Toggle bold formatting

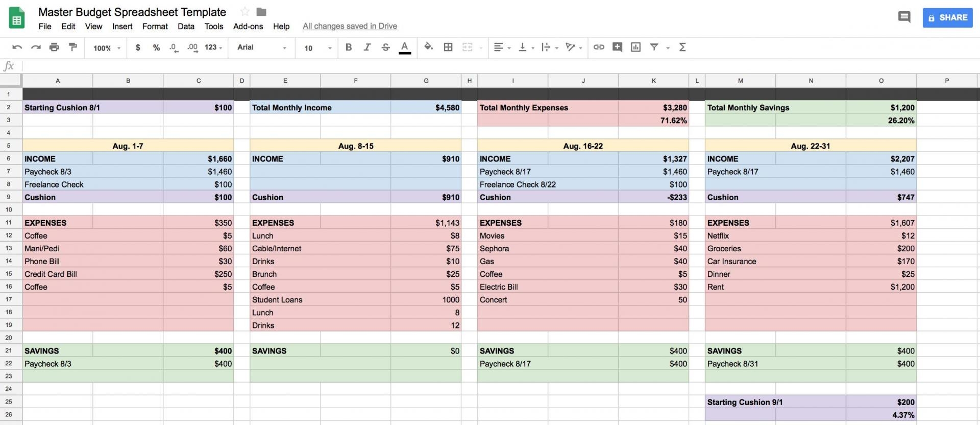(349, 47)
